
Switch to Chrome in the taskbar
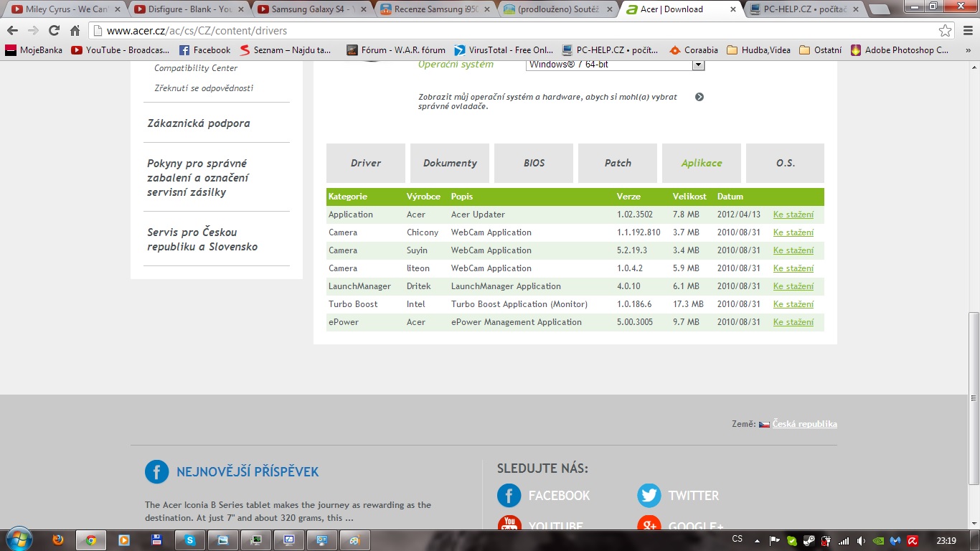[x=91, y=540]
